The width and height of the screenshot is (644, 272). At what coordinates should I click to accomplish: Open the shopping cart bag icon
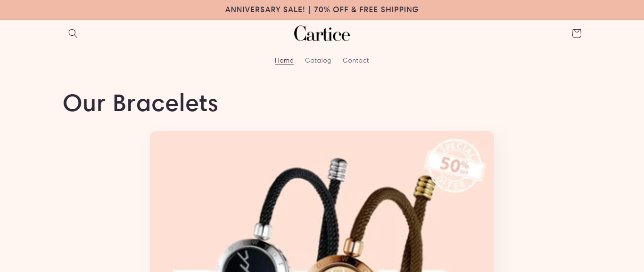pos(576,33)
